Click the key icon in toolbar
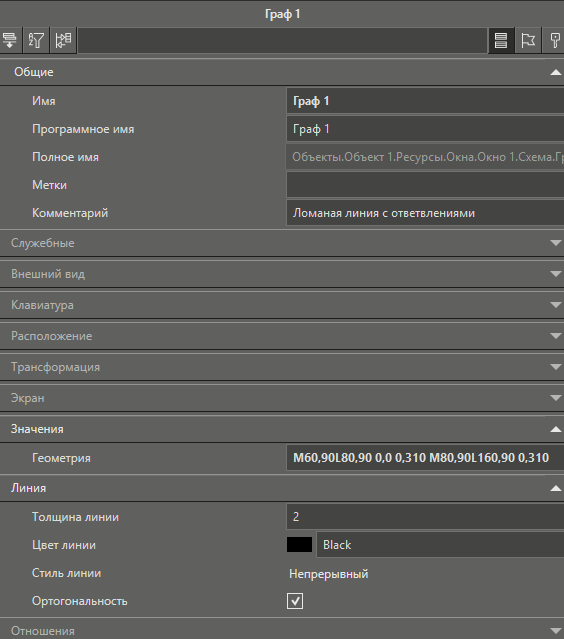 [554, 40]
